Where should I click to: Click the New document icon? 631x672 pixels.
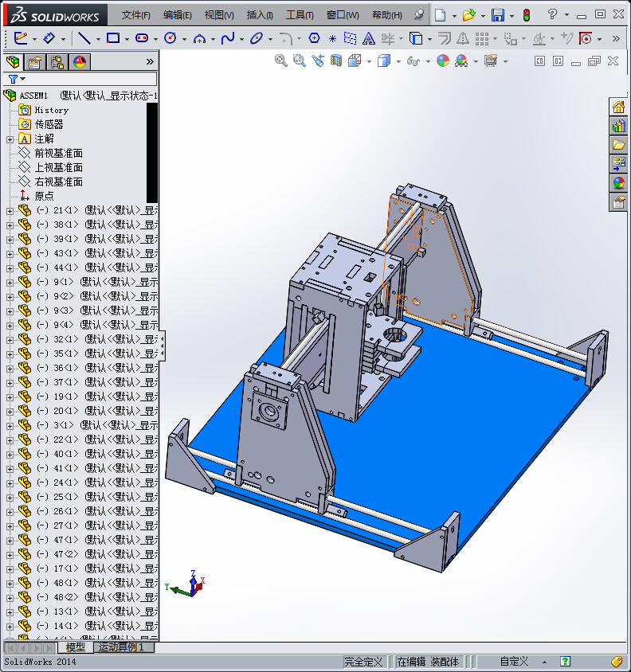440,15
